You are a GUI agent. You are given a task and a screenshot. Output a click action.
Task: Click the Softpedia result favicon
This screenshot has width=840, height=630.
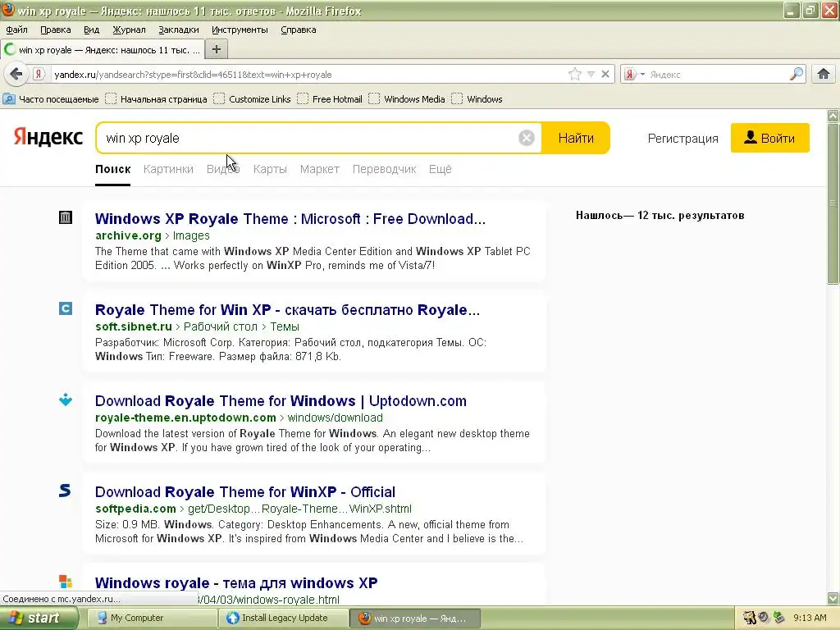click(x=66, y=491)
